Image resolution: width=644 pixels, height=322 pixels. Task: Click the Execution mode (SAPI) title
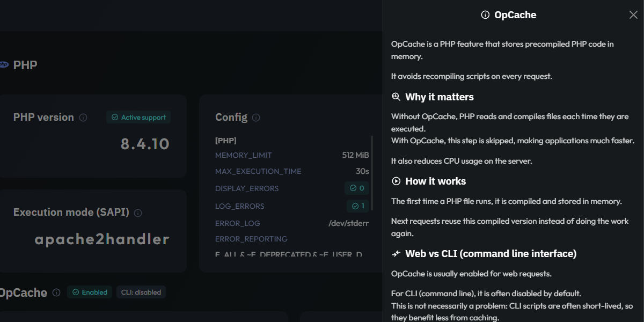tap(71, 213)
